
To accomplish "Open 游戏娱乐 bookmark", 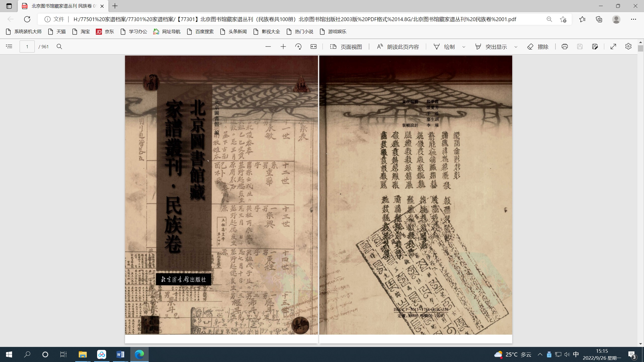I will click(x=333, y=32).
